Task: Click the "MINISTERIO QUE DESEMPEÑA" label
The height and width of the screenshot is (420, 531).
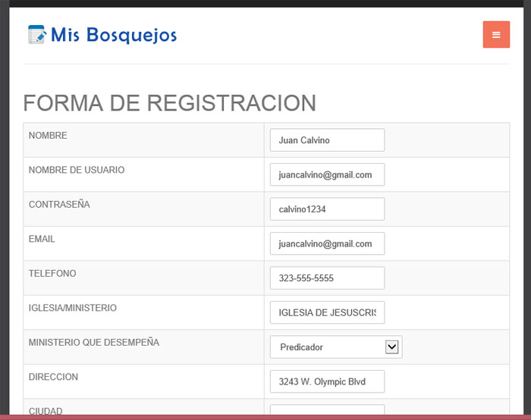Action: coord(94,343)
